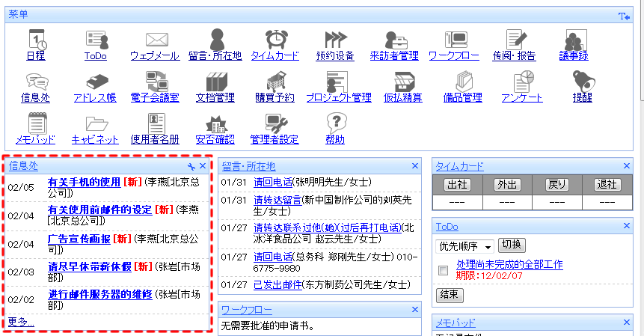The height and width of the screenshot is (336, 644).
Task: Open the タイムカード alarm clock icon
Action: pos(275,40)
